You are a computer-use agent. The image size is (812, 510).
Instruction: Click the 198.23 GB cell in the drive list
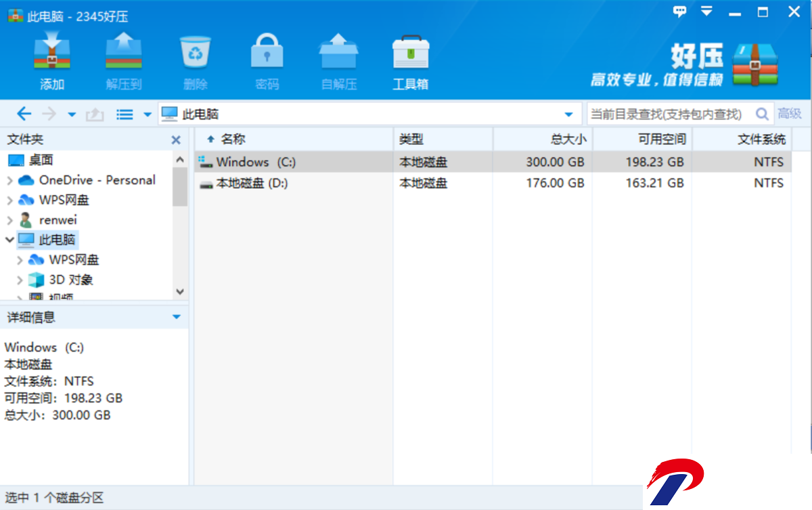(654, 162)
